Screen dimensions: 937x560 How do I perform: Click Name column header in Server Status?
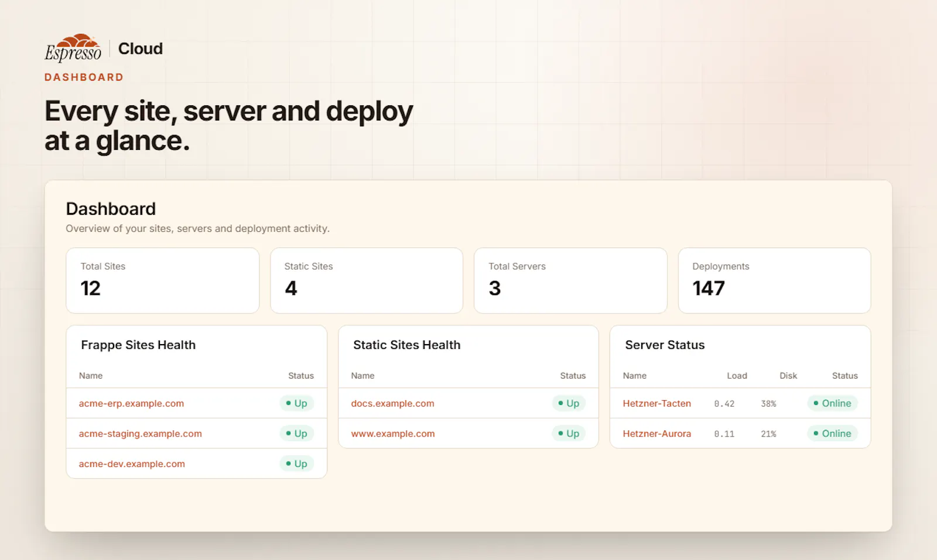pos(634,376)
